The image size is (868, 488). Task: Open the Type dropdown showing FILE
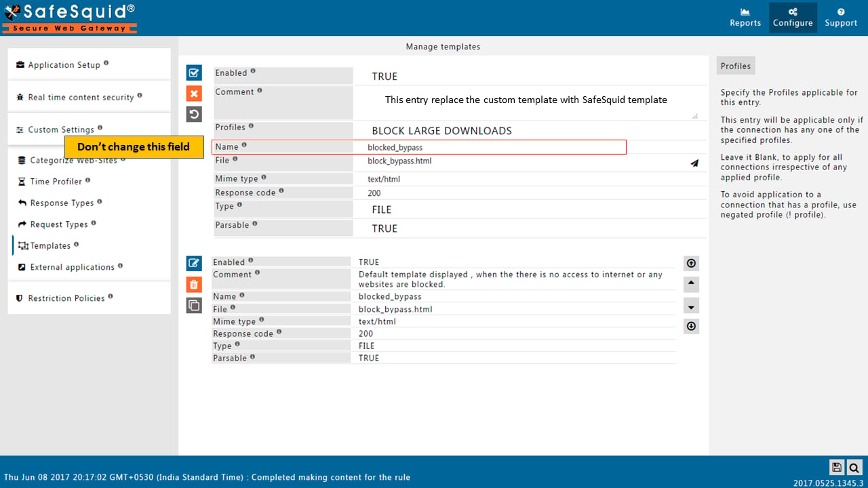click(x=530, y=209)
